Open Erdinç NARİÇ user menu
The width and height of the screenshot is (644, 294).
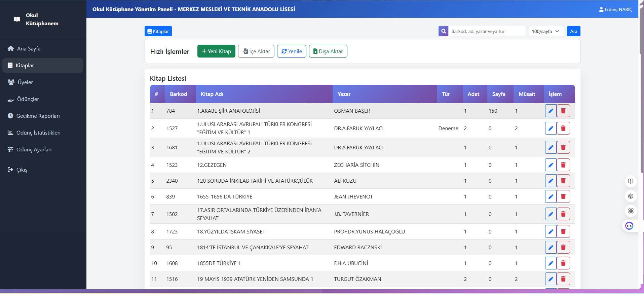(615, 9)
